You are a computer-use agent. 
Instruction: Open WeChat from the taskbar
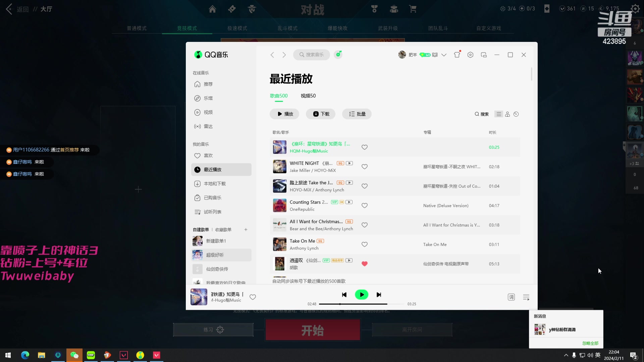74,355
